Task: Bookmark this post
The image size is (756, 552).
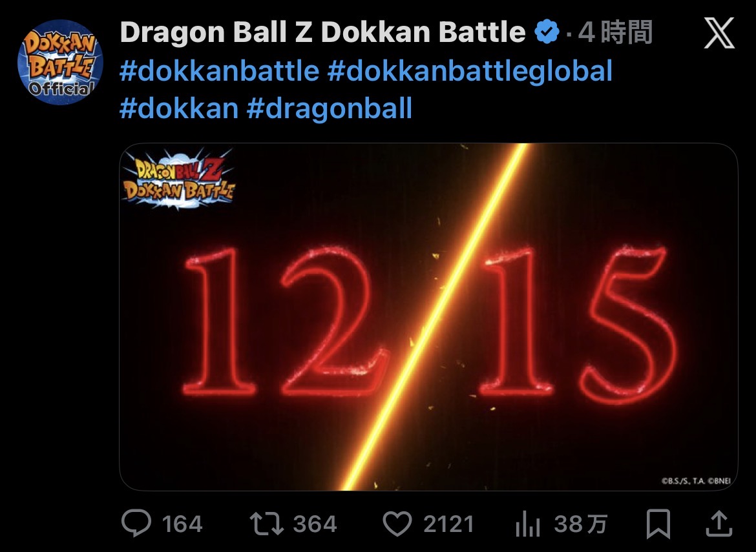Action: 658,524
